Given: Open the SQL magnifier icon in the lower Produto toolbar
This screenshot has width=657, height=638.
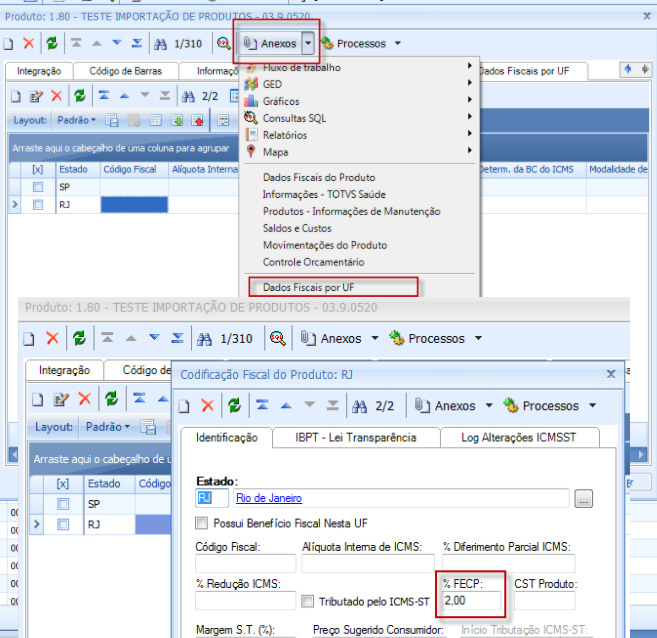Looking at the screenshot, I should click(277, 338).
